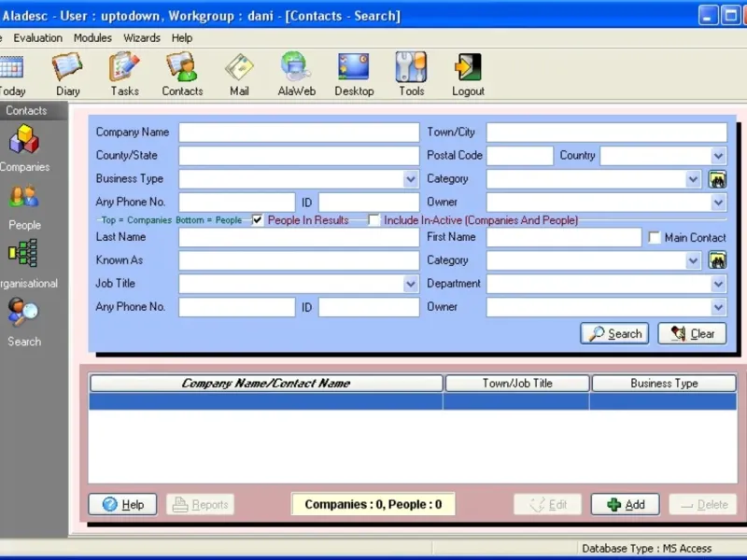This screenshot has width=747, height=560.
Task: Click the Edit button
Action: click(x=548, y=504)
